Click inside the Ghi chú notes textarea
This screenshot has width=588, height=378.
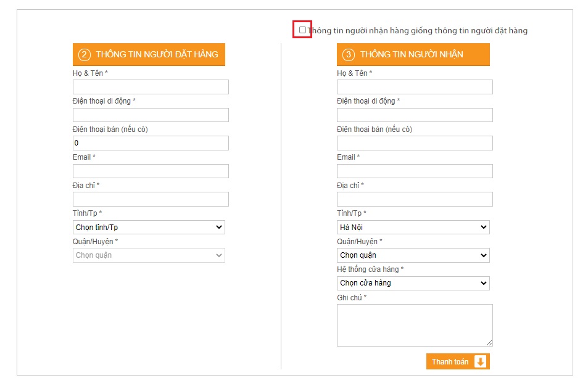coord(415,325)
